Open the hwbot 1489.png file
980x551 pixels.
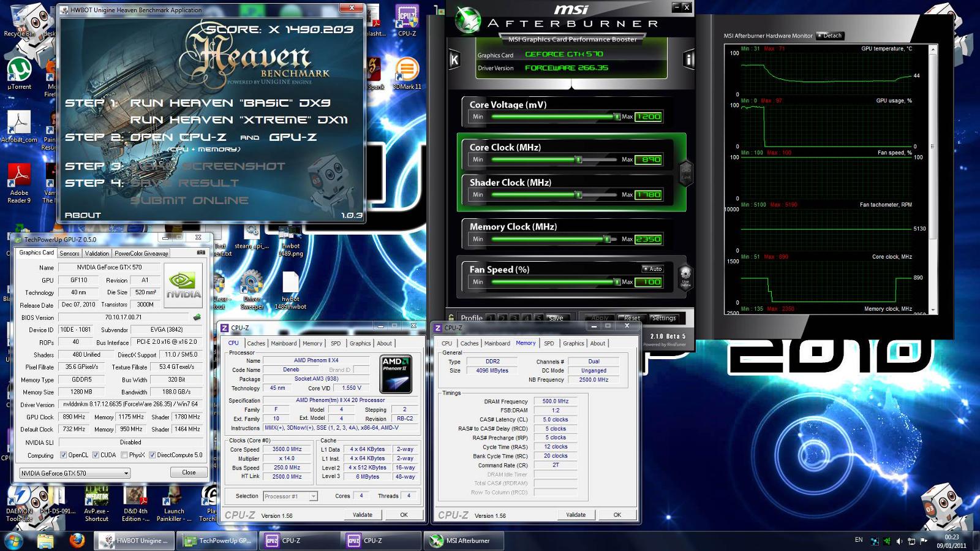tap(291, 241)
